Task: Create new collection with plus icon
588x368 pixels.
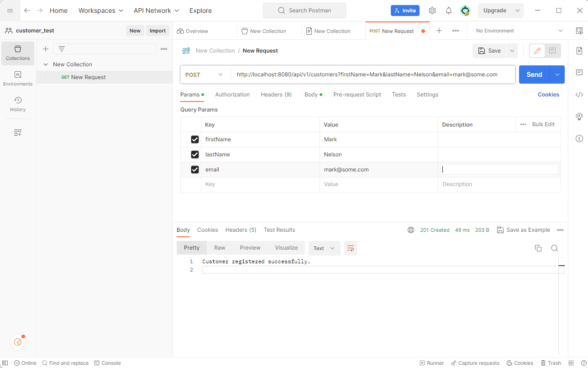Action: [46, 49]
